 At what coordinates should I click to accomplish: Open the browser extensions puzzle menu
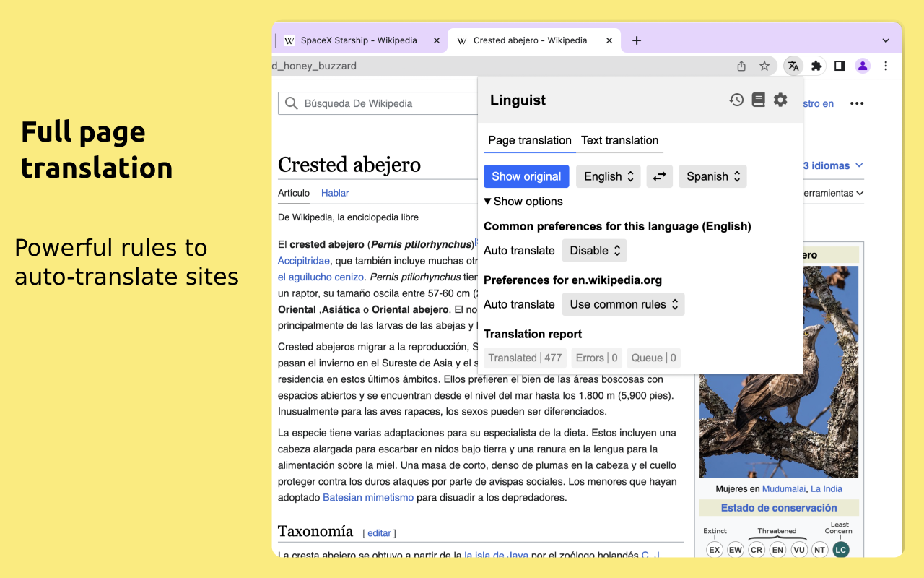[816, 66]
